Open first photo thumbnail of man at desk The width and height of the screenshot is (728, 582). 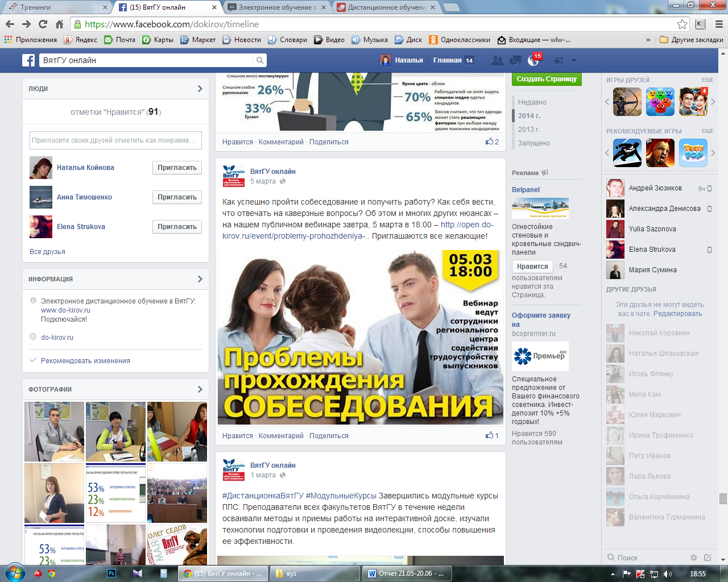coord(54,431)
